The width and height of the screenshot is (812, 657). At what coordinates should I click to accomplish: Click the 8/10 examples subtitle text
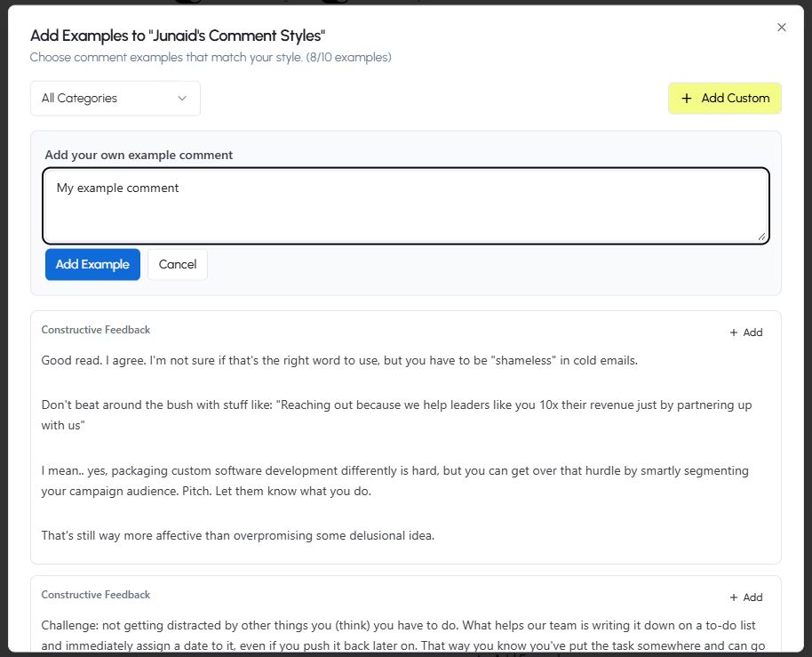click(211, 58)
